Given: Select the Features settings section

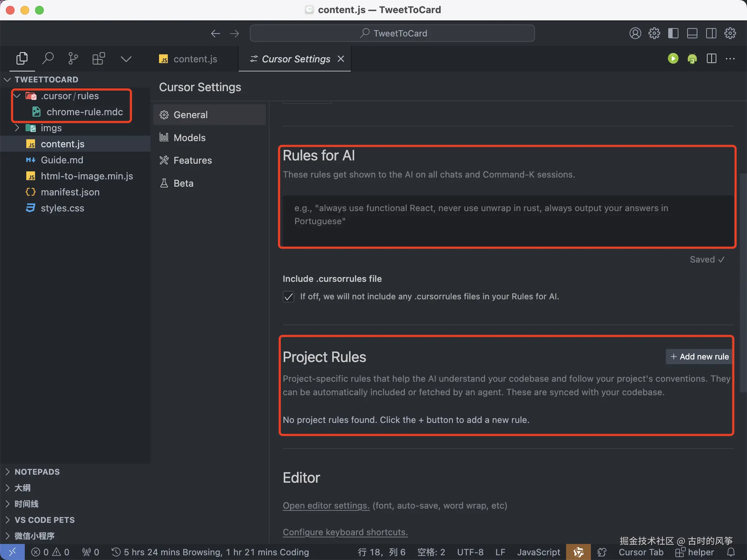Looking at the screenshot, I should [209, 160].
